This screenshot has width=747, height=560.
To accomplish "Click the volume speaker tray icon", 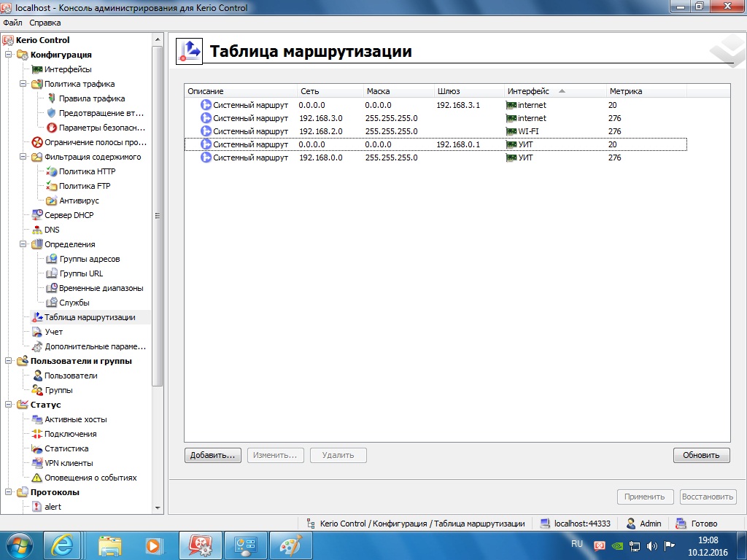I will pos(651,545).
